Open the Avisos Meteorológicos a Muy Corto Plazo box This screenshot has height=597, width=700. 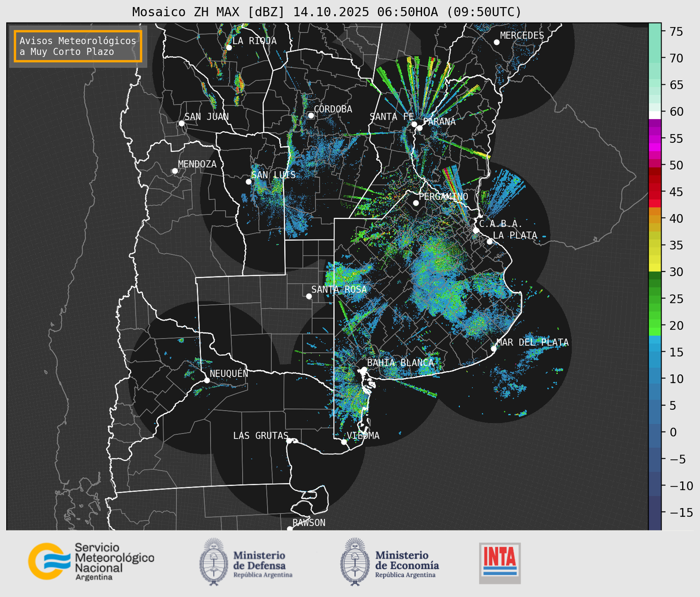click(78, 46)
